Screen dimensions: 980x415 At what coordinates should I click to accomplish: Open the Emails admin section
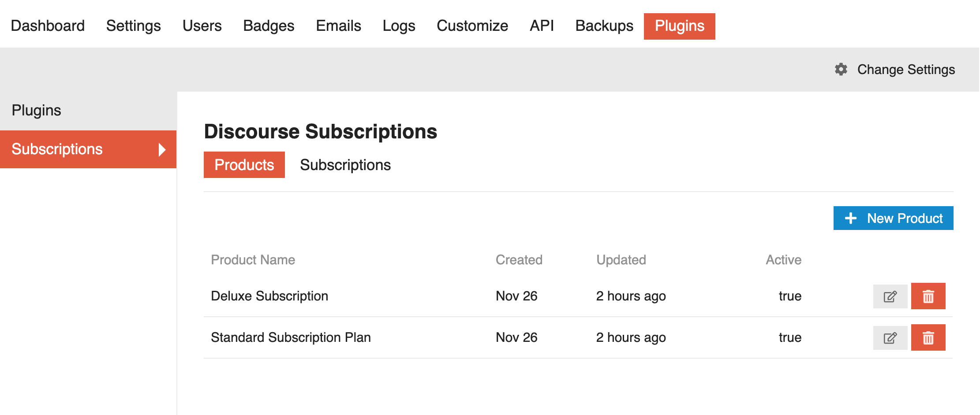pos(338,26)
